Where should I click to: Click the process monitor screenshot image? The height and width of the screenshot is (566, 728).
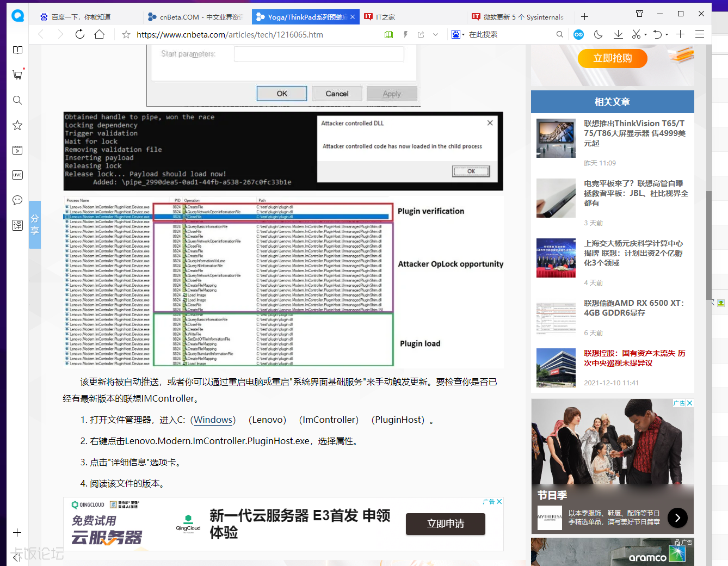(283, 281)
